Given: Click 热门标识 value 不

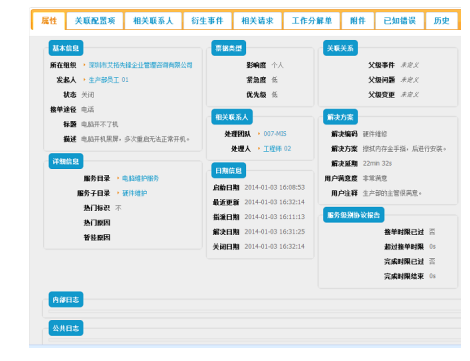Looking at the screenshot, I should click(x=118, y=208).
